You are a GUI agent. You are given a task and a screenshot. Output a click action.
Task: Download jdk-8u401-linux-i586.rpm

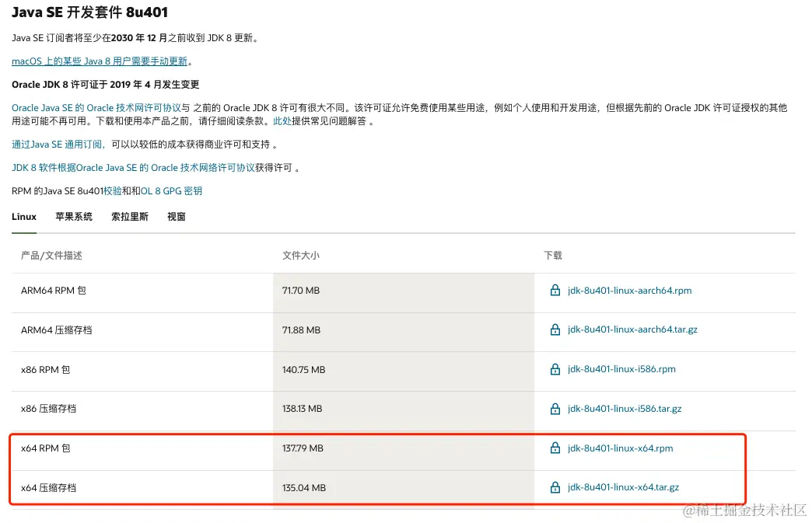[621, 369]
